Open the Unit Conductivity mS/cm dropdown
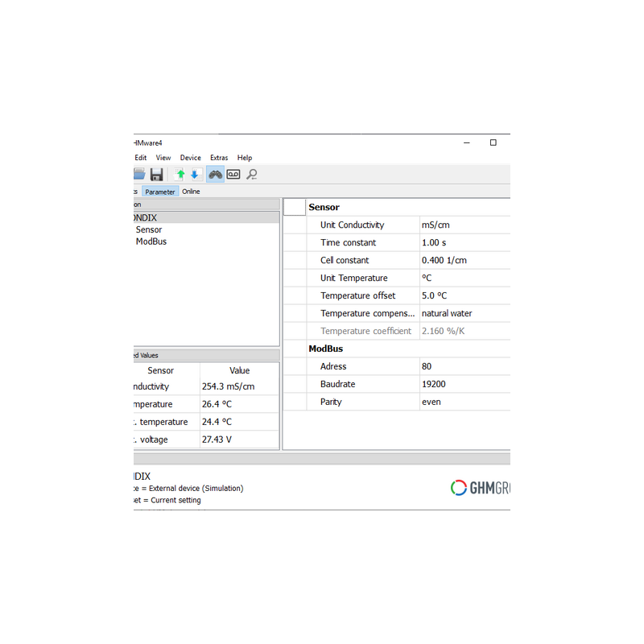 439,225
